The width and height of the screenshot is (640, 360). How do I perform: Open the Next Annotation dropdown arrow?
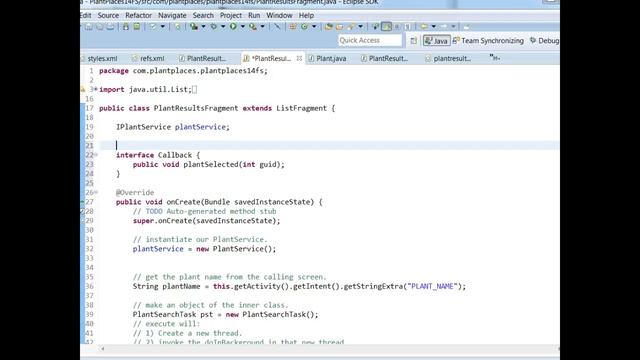tap(433, 27)
